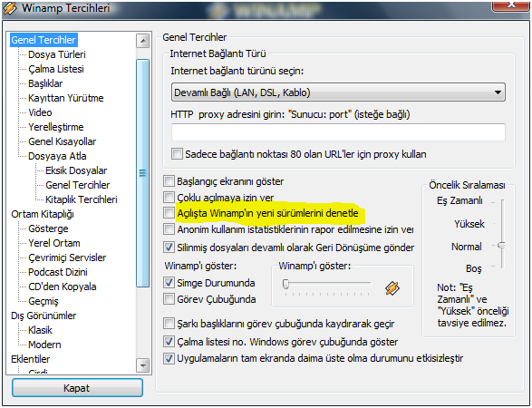Viewport: 532px width, 408px height.
Task: Check 'Açılışta Winamp'ın yeni sürümlerini denetle'
Action: coord(169,213)
